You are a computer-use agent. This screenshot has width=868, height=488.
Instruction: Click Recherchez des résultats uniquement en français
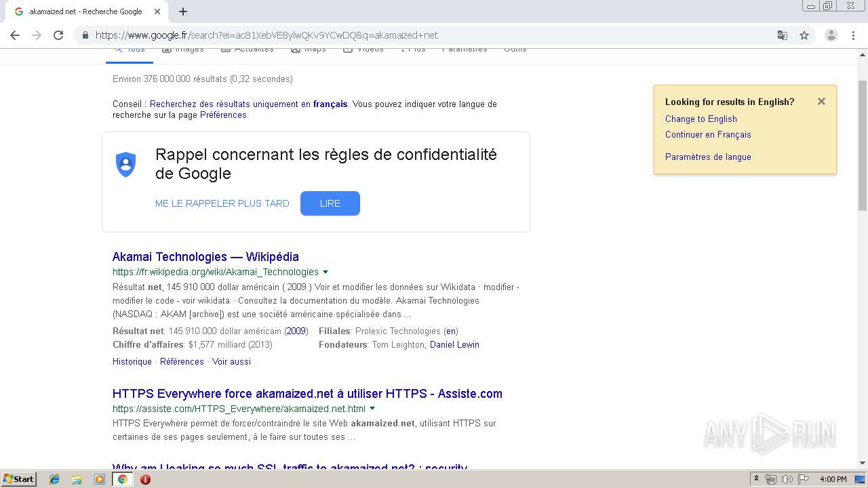(x=249, y=104)
